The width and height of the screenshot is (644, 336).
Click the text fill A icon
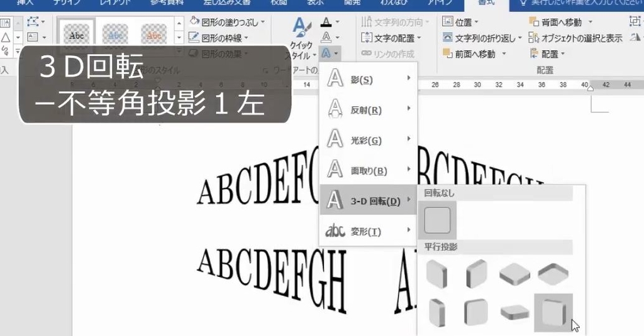pos(326,22)
